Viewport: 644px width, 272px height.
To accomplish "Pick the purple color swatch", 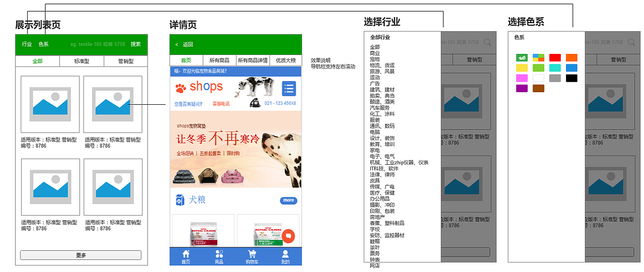I will (522, 89).
